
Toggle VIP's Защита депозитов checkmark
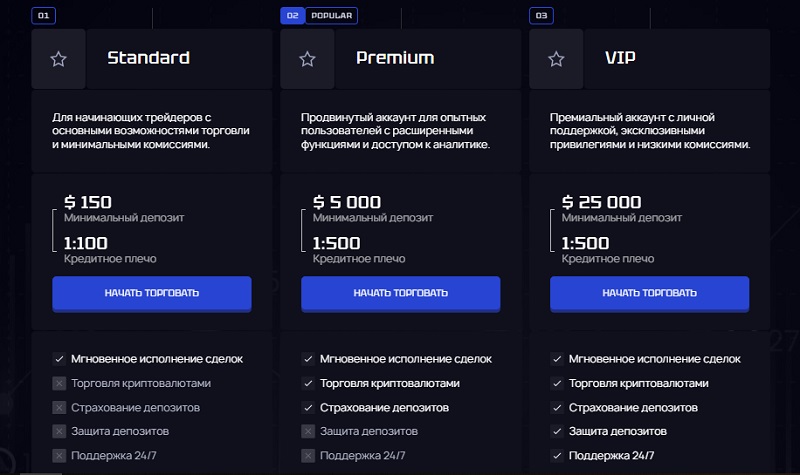557,431
